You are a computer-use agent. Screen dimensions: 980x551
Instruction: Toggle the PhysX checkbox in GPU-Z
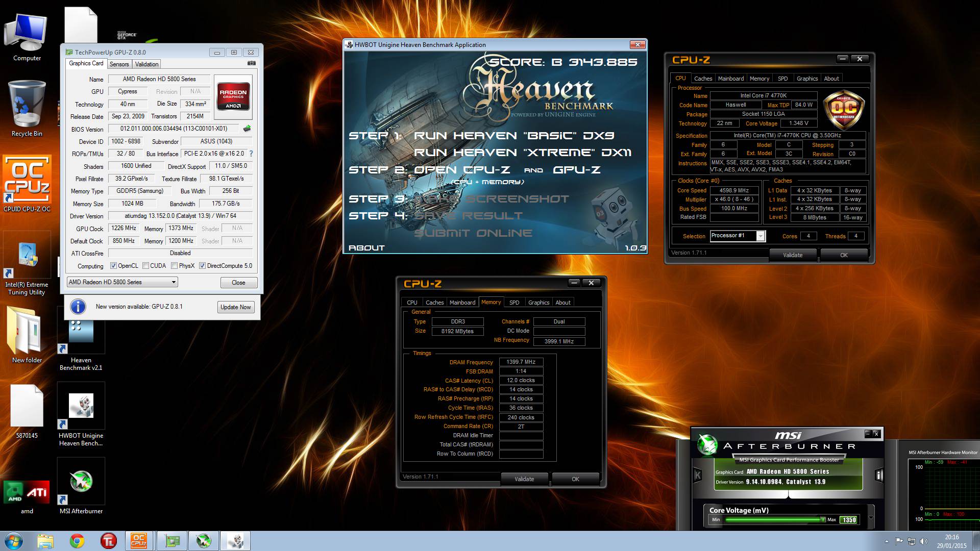pos(174,266)
